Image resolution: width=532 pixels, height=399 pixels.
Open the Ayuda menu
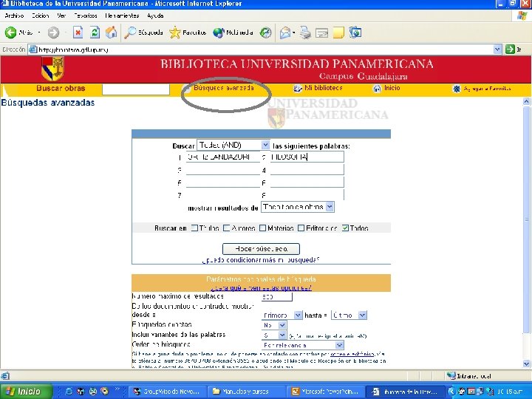coord(155,16)
